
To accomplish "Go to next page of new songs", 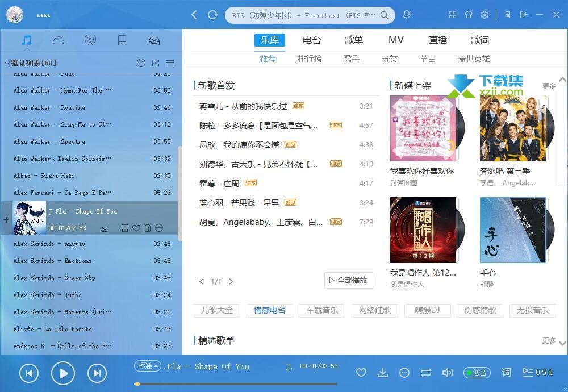I will pos(231,281).
